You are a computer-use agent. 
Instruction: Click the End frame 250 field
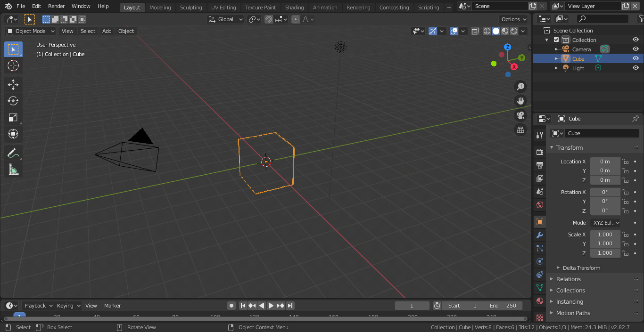503,306
